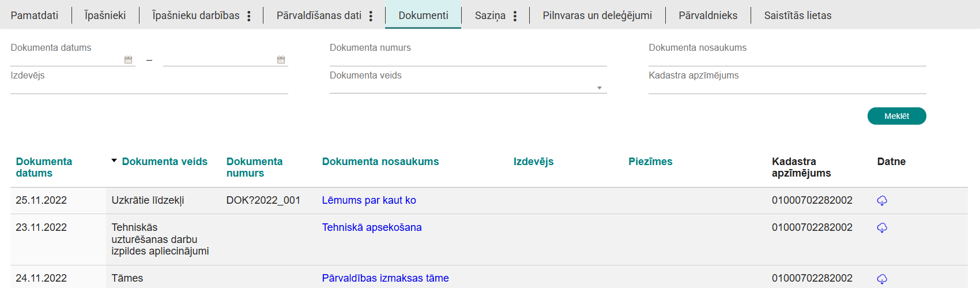Open the Īpašnieku darbības three-dot menu
The width and height of the screenshot is (980, 288).
[x=249, y=16]
